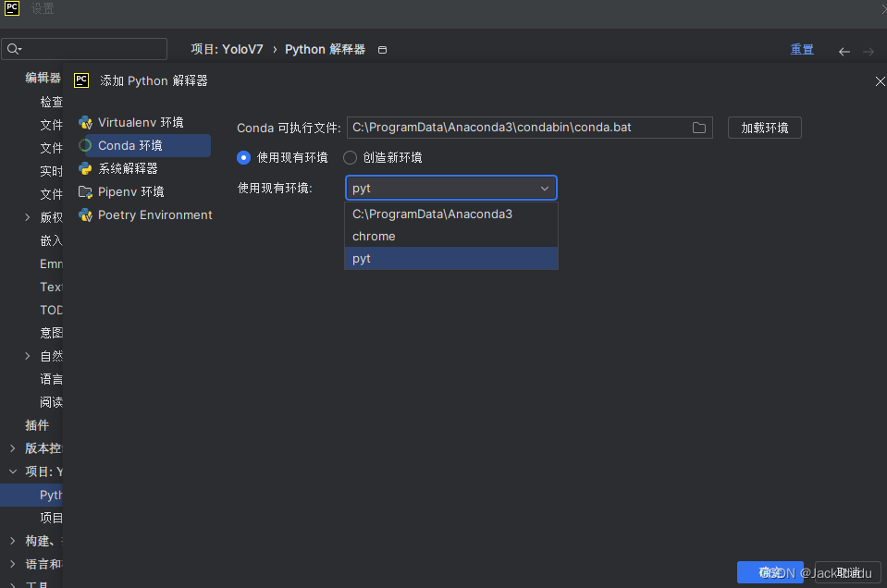Click the PyCharm logo in the settings title bar

coord(12,8)
